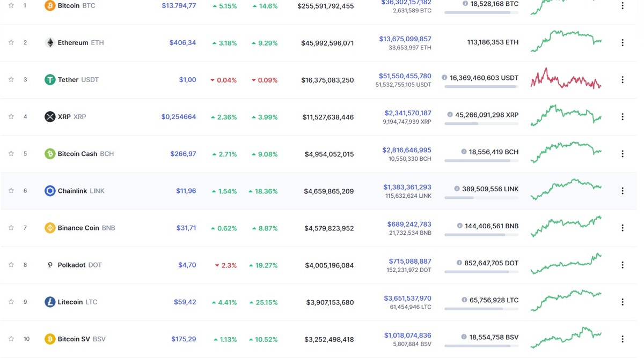
Task: Open the three-dot menu for Bitcoin
Action: tap(622, 5)
